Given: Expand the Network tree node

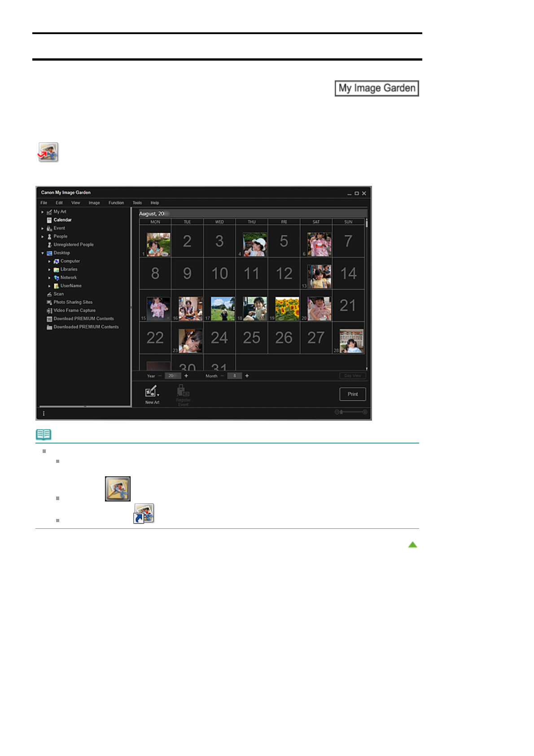Looking at the screenshot, I should [49, 278].
